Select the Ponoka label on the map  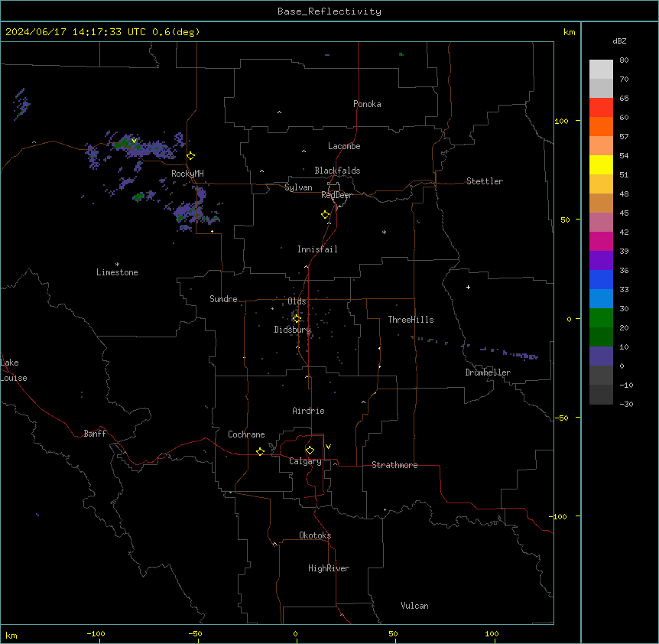(x=367, y=104)
